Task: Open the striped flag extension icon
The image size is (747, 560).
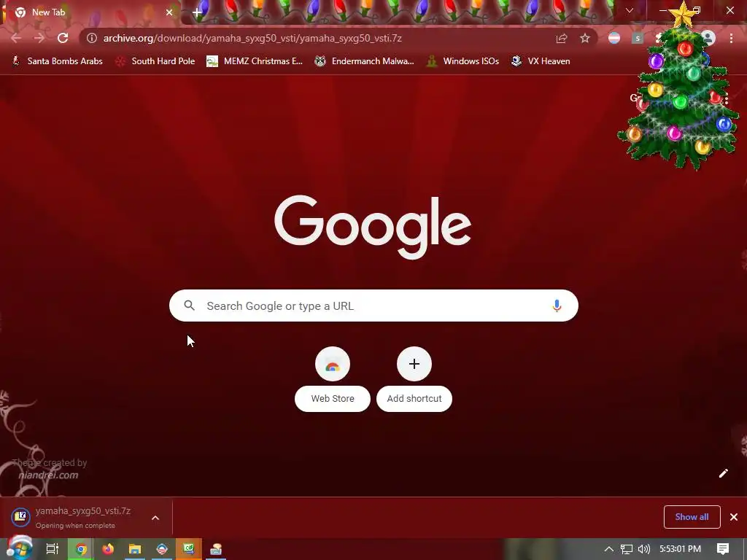Action: coord(614,38)
